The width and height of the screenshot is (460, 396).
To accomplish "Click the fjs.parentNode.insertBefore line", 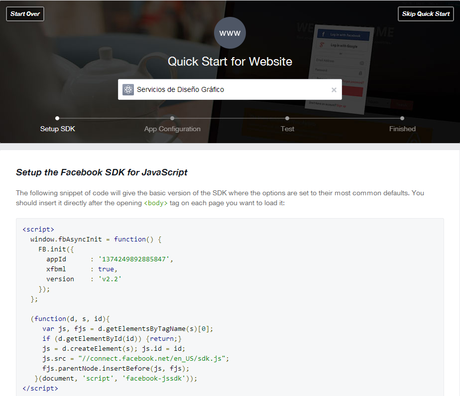I will coord(116,369).
